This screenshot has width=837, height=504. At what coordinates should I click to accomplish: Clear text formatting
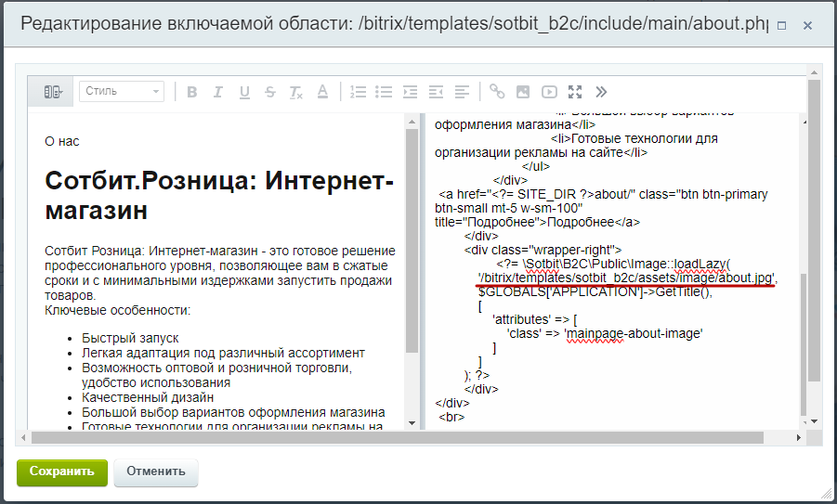[x=296, y=92]
